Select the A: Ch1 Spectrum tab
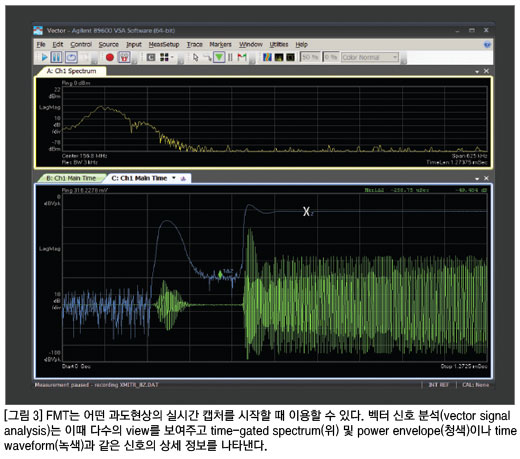This screenshot has height=459, width=520. 71,71
